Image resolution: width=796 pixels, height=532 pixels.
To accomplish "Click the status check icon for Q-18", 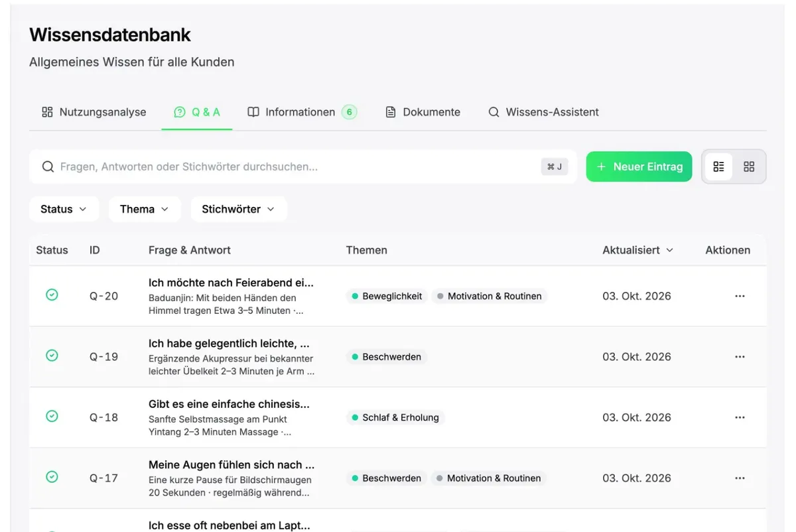I will tap(52, 416).
